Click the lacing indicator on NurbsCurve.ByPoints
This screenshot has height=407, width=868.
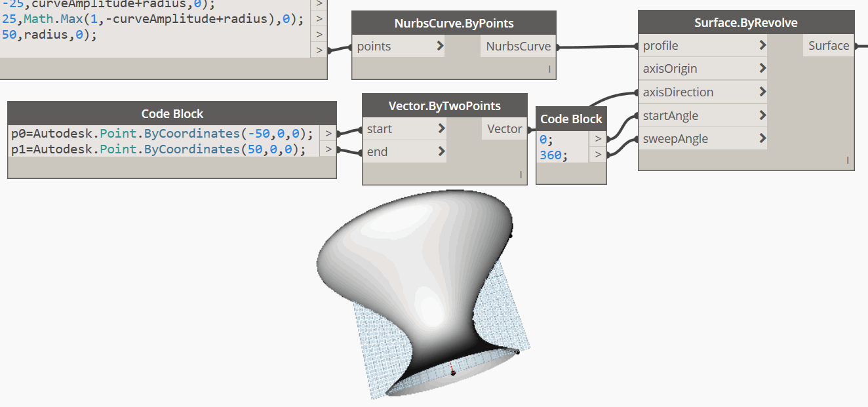tap(549, 69)
